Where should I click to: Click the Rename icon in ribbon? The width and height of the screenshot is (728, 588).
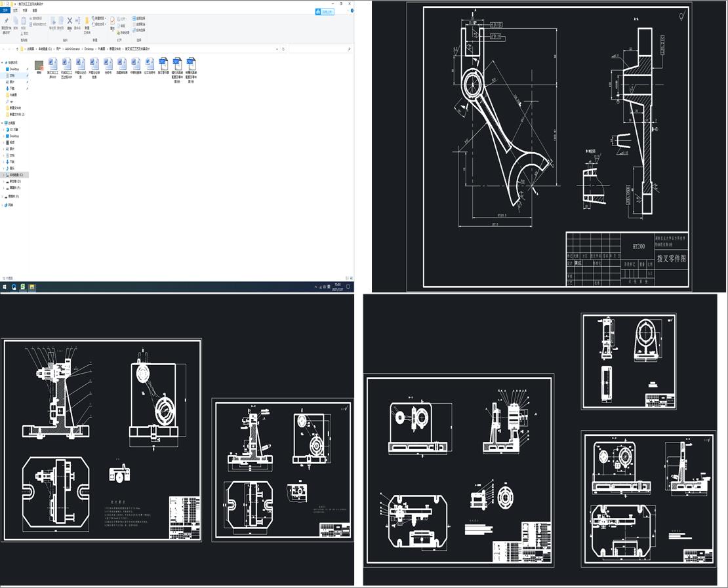(77, 21)
